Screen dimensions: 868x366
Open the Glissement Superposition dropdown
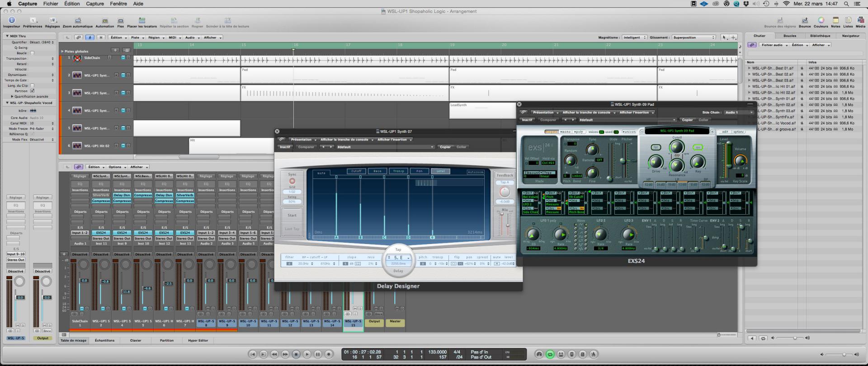(694, 38)
